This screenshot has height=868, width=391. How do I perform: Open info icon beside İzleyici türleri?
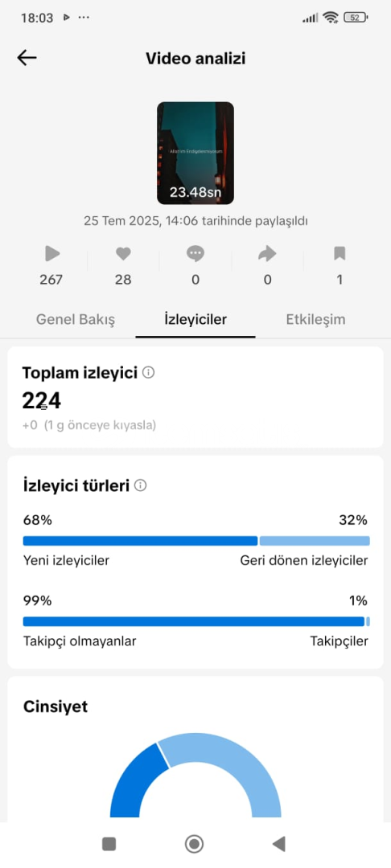[141, 485]
